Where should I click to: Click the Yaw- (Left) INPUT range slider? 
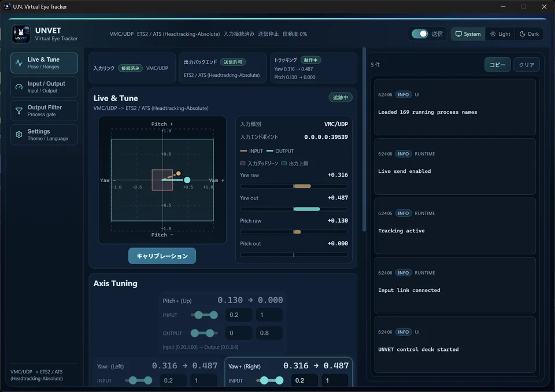pyautogui.click(x=139, y=380)
